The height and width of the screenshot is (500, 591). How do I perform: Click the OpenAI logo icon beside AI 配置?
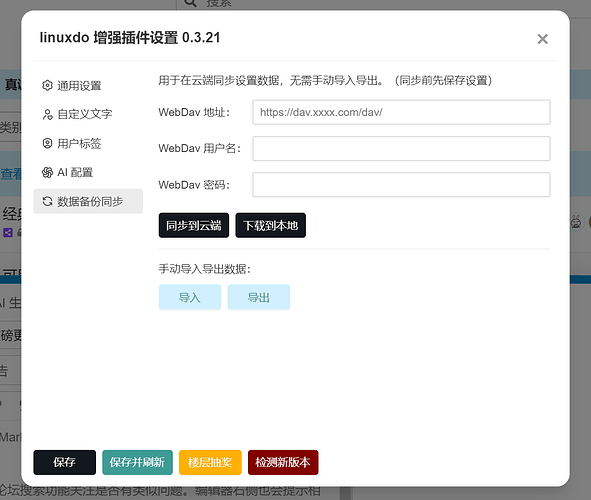click(47, 172)
